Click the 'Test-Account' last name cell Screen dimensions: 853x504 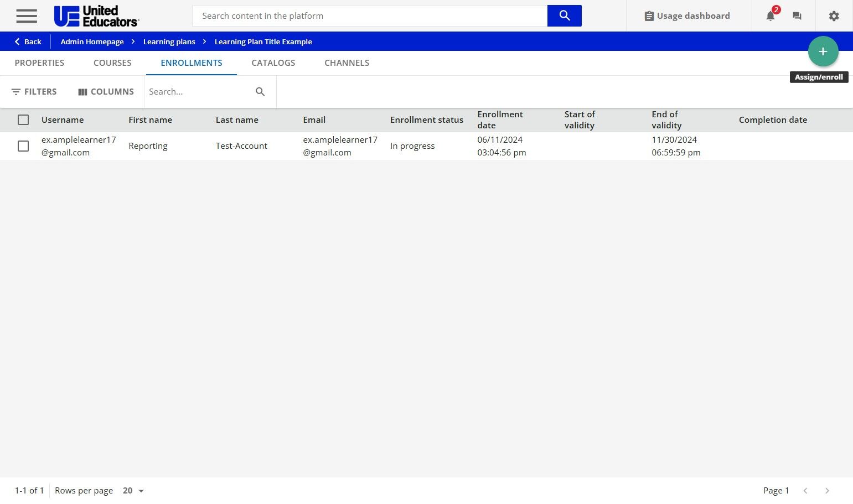click(241, 146)
